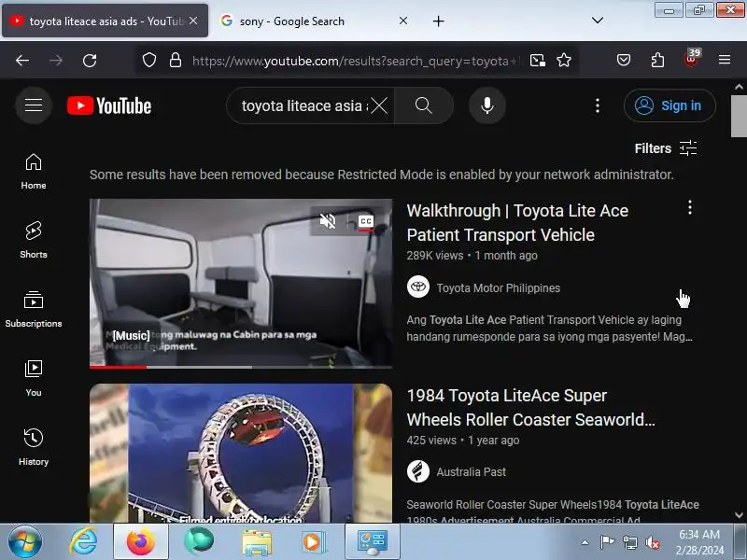Open Firefox extensions puzzle icon
Viewport: 747px width, 560px height.
[657, 60]
